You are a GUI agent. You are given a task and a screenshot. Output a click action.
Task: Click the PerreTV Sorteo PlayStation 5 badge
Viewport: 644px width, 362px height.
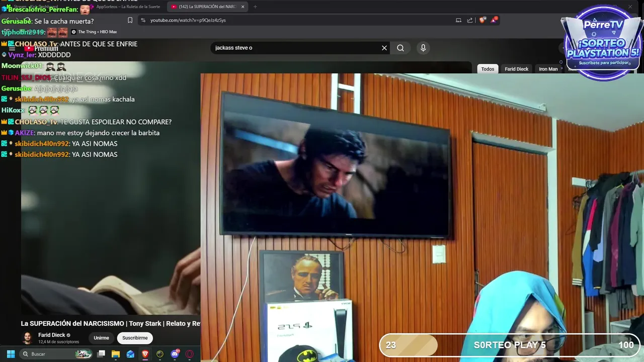[x=603, y=44]
